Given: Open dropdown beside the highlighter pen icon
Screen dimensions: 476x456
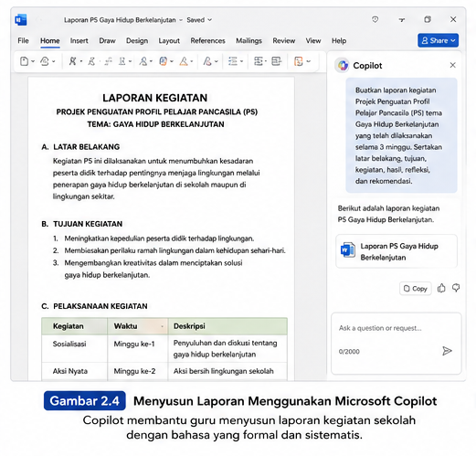Looking at the screenshot, I should click(217, 61).
